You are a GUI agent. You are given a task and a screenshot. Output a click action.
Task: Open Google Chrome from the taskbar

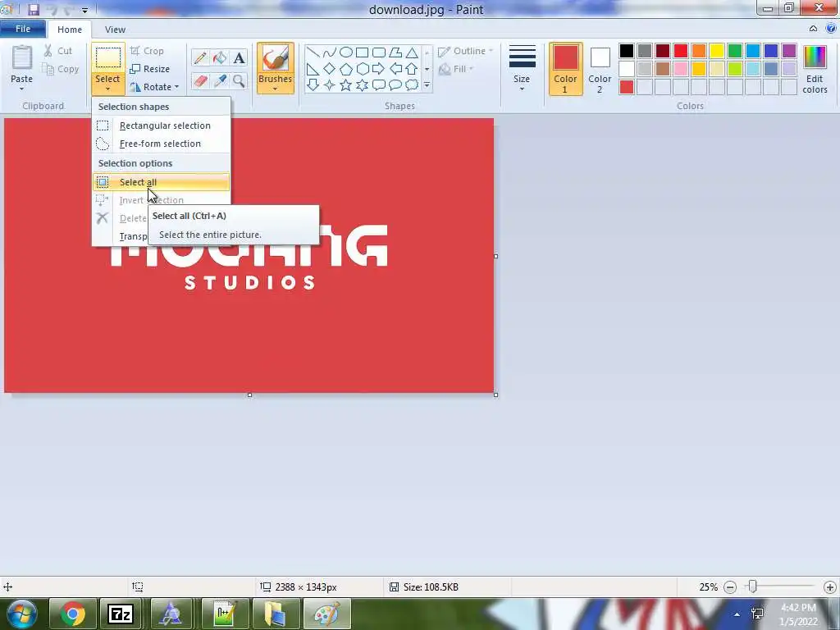[72, 614]
